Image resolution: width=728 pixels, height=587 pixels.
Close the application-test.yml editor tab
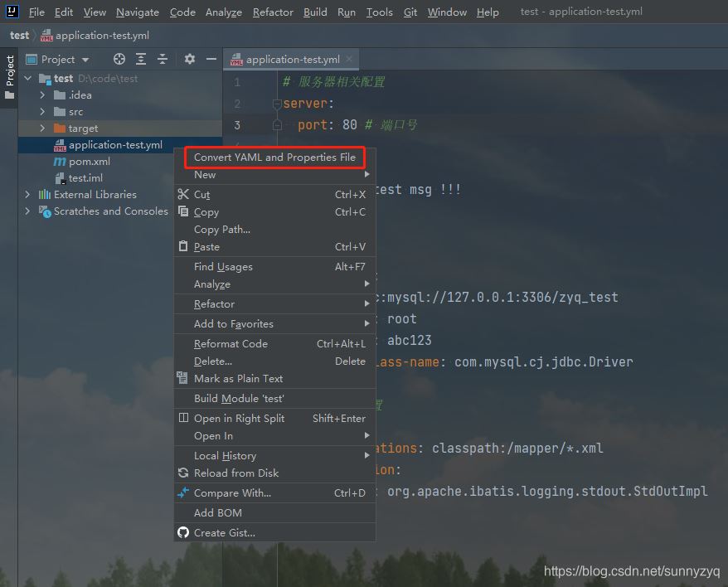[349, 59]
